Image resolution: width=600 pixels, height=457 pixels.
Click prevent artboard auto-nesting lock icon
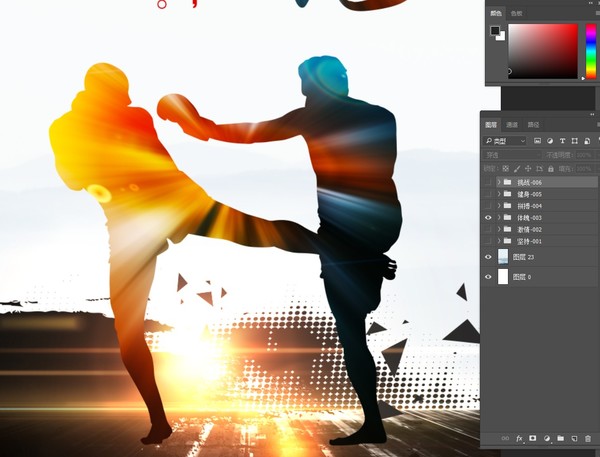(x=539, y=168)
